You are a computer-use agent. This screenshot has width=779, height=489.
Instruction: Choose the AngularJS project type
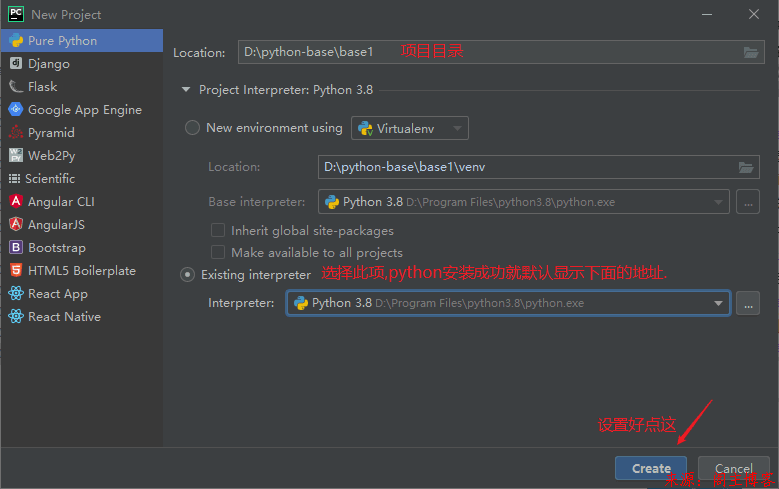tap(82, 225)
